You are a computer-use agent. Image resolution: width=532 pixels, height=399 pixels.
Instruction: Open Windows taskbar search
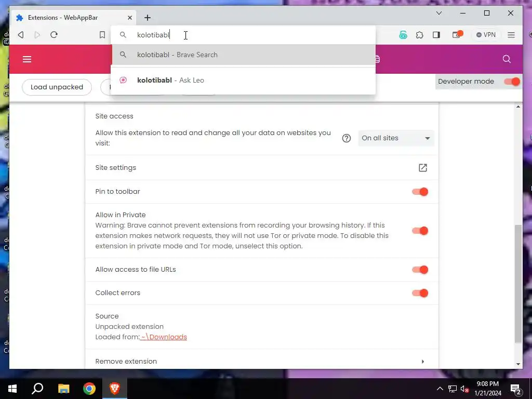click(37, 389)
